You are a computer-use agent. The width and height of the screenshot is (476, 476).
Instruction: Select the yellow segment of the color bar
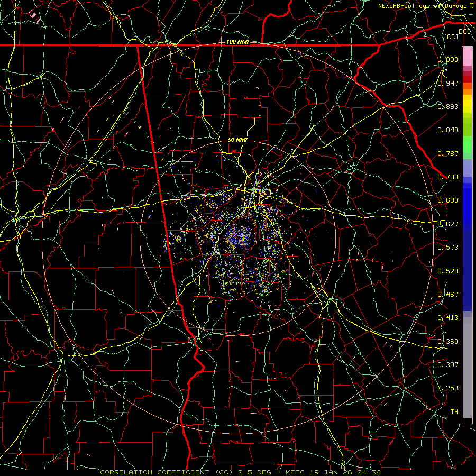point(467,104)
